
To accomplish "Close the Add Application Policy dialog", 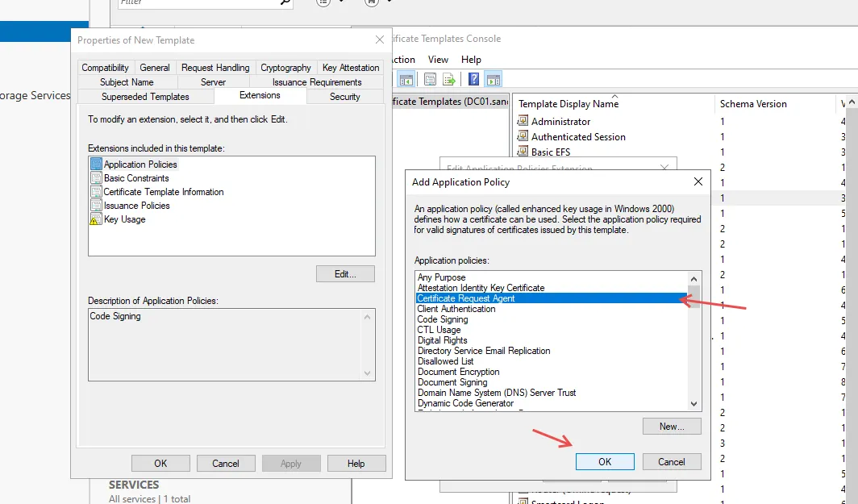I will click(x=698, y=181).
